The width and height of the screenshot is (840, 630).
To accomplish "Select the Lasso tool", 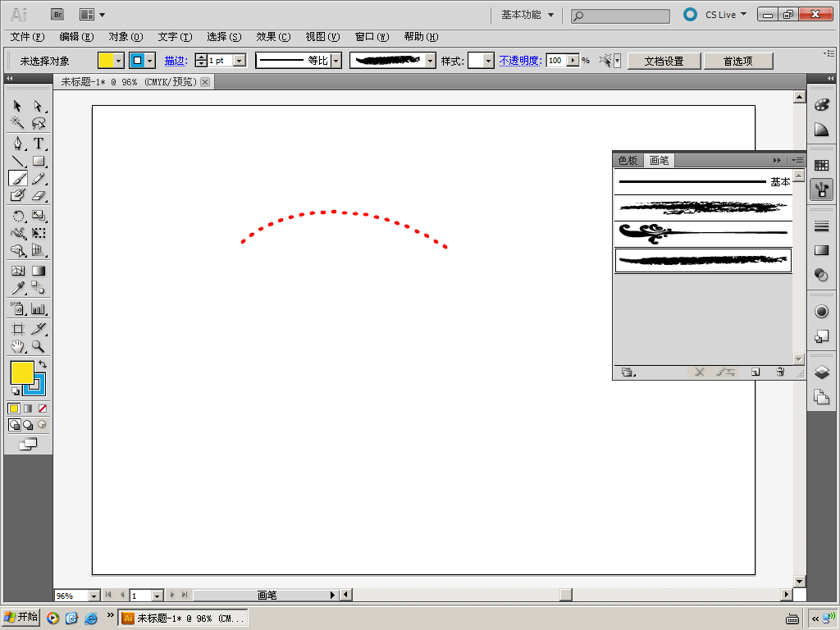I will [38, 123].
